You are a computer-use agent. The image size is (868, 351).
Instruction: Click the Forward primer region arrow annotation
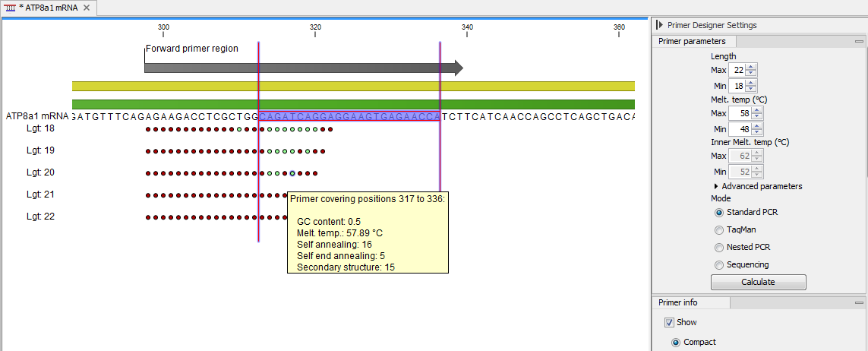pos(303,68)
